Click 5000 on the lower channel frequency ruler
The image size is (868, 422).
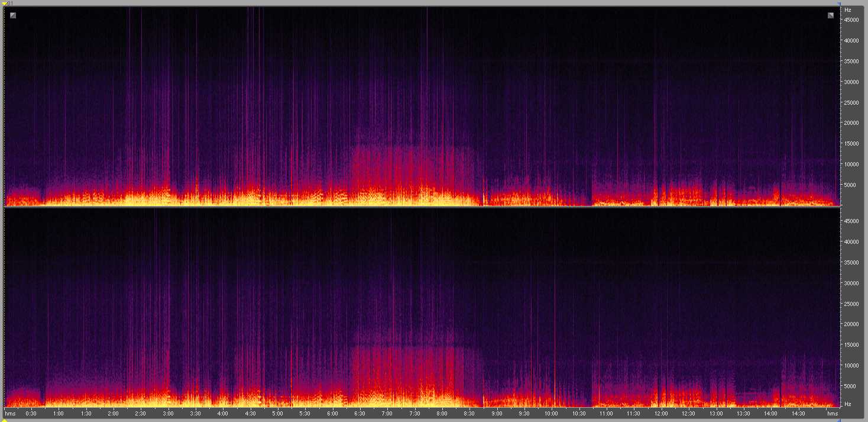click(x=851, y=386)
